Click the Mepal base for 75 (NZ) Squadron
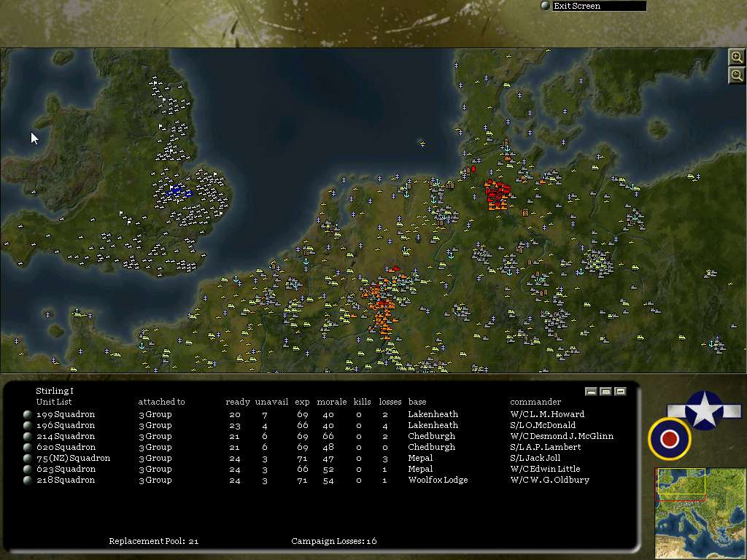Screen dimensions: 747x560 [420, 458]
